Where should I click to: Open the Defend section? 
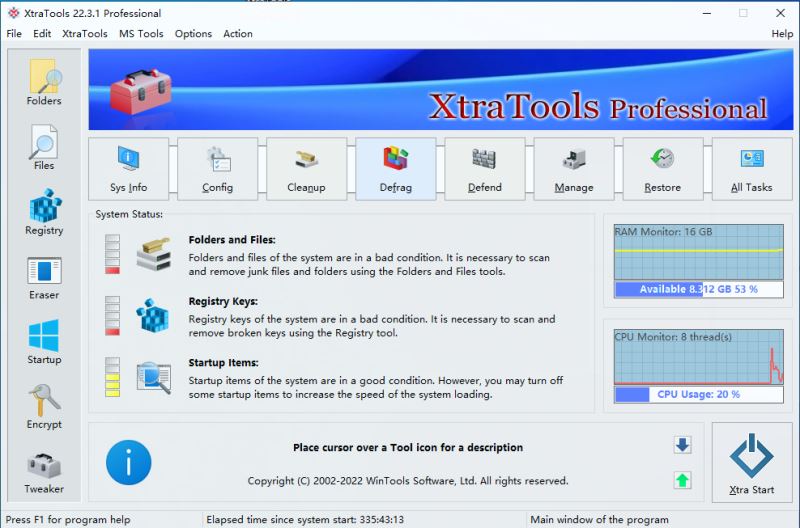(484, 169)
